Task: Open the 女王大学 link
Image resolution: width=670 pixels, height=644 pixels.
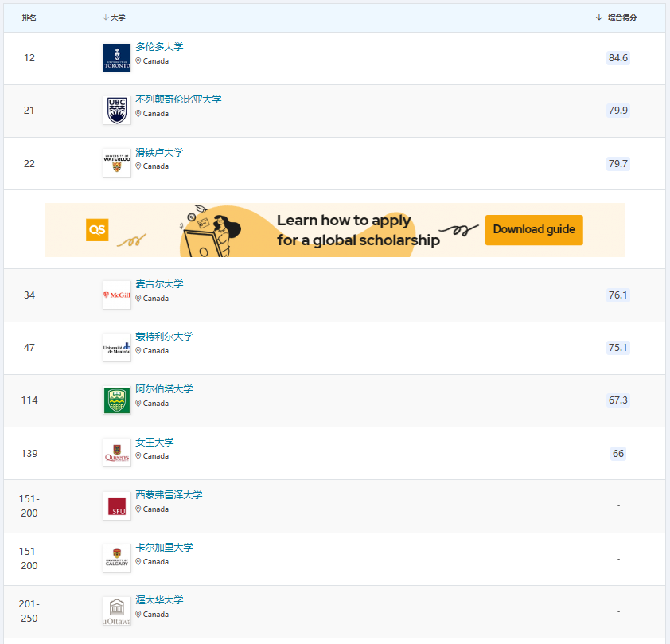Action: click(x=154, y=442)
